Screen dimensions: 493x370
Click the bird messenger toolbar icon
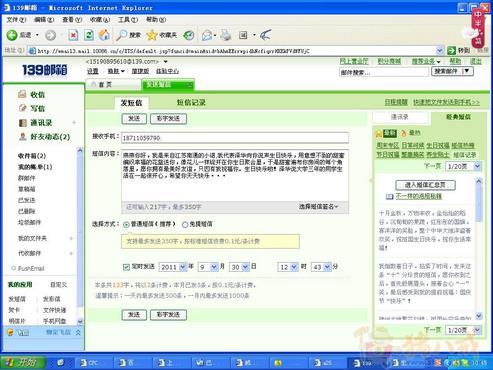(265, 35)
